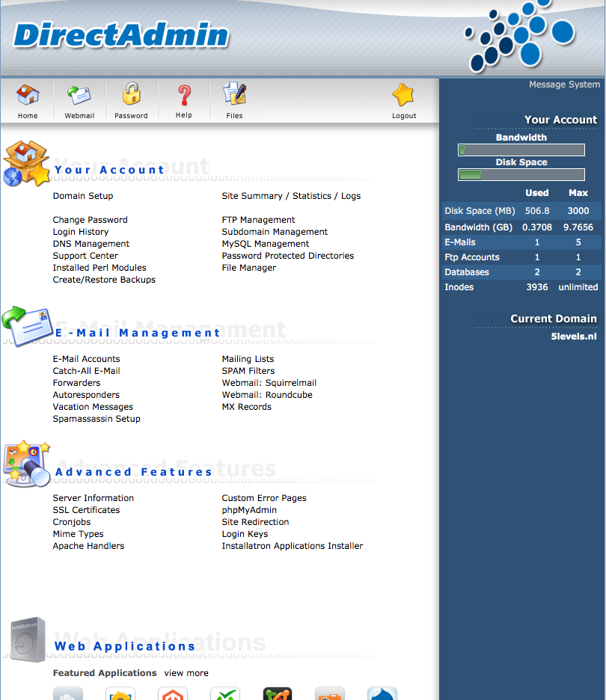Click the Password padlock icon
The height and width of the screenshot is (700, 606).
coord(131,95)
